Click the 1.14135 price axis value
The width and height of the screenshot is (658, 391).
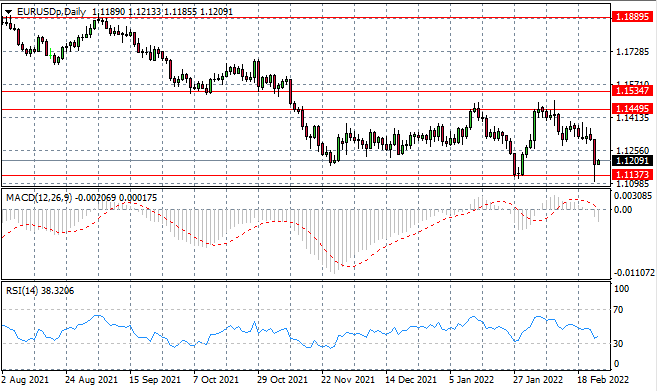[x=632, y=117]
